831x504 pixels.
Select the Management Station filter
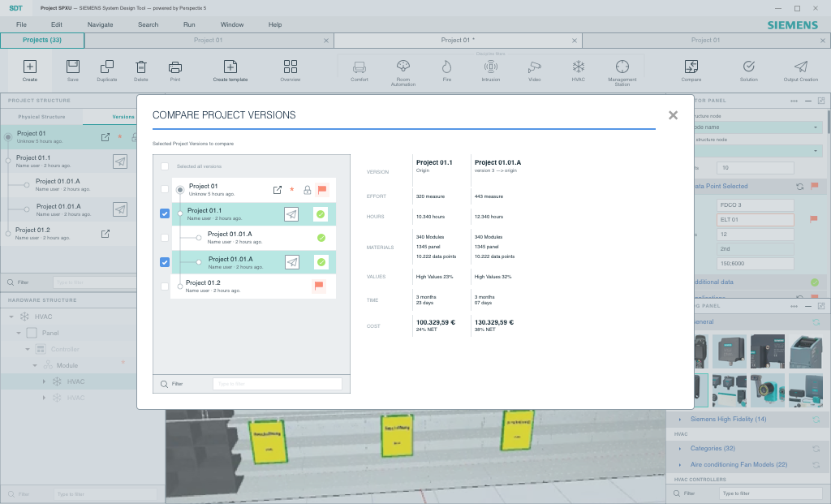tap(622, 67)
